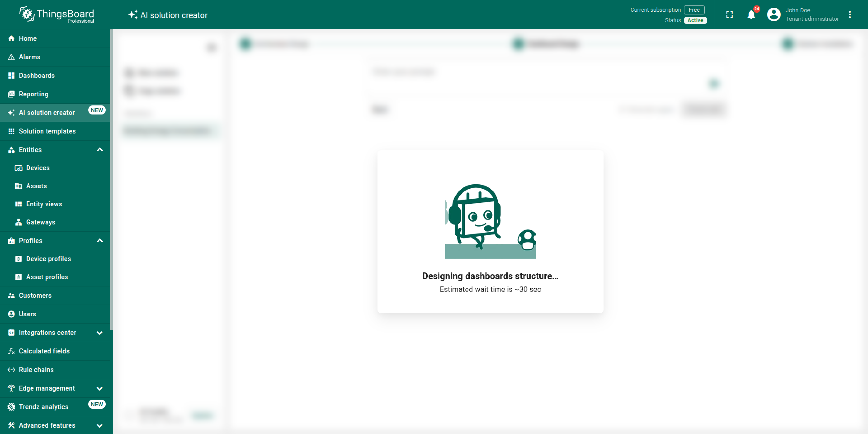Toggle fullscreen mode icon
This screenshot has height=434, width=868.
coord(729,14)
